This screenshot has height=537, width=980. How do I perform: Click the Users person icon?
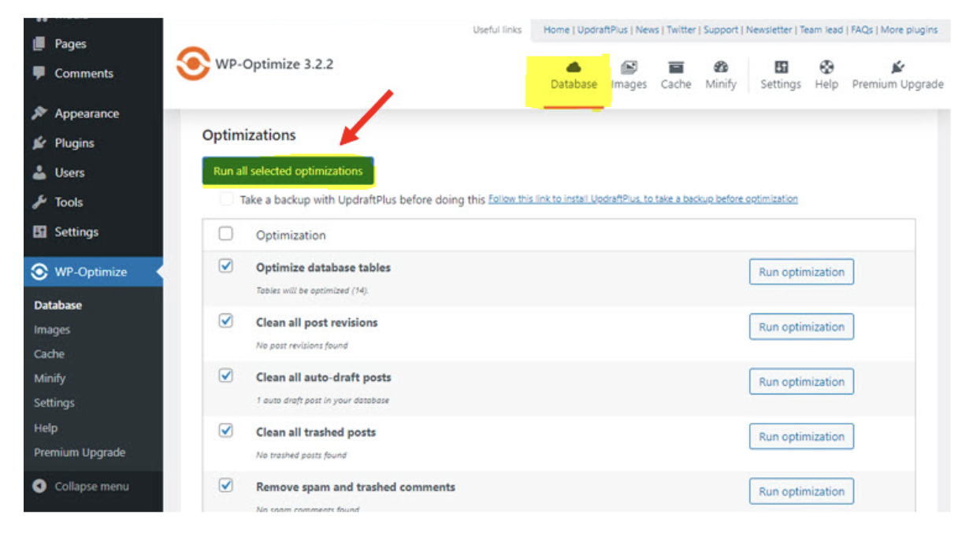tap(39, 172)
